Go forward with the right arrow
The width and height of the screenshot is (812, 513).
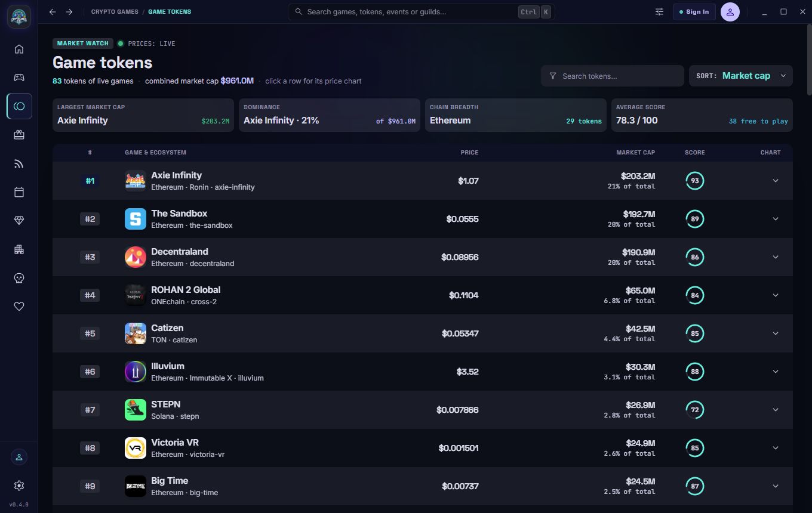(x=69, y=12)
